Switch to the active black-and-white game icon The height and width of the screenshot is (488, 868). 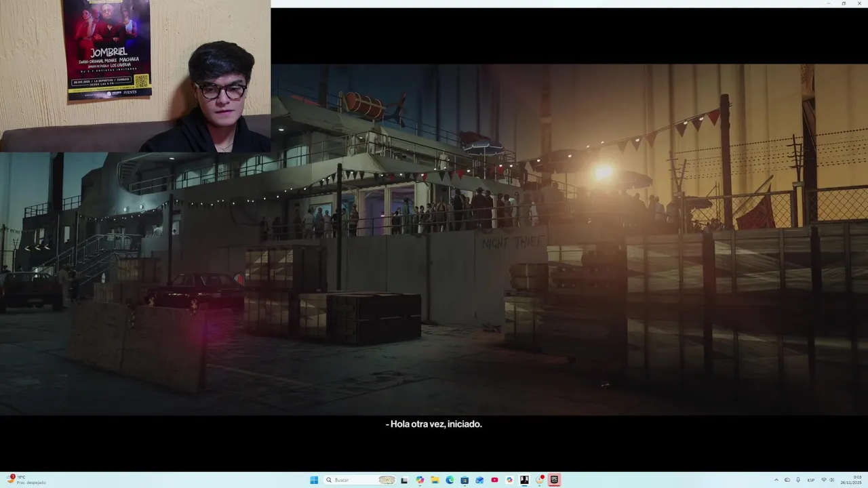click(x=524, y=480)
